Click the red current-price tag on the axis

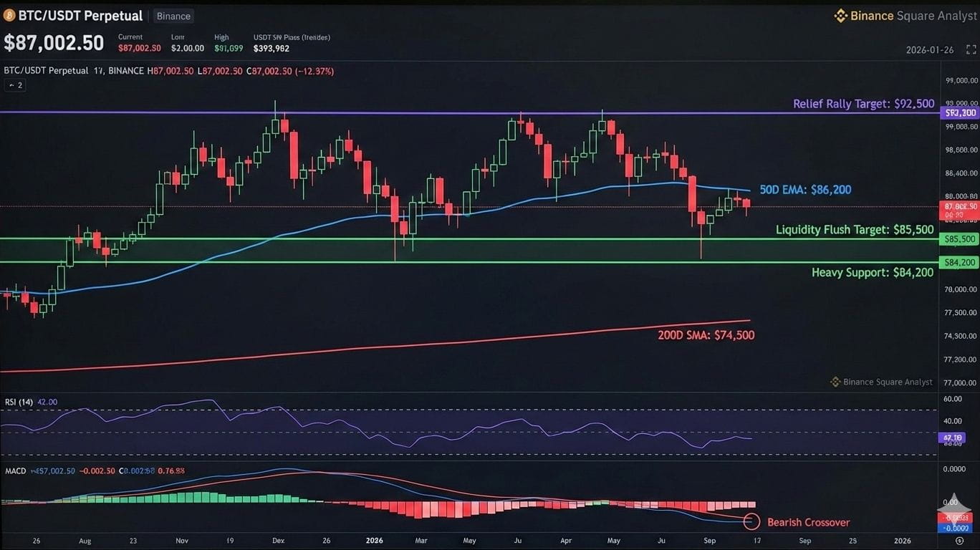click(x=960, y=210)
